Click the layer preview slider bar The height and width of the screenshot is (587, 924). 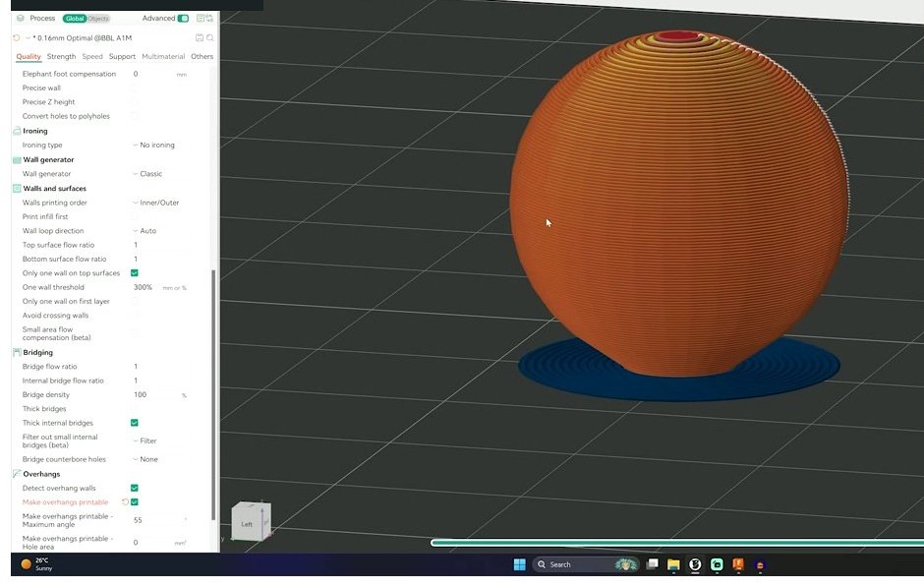coord(677,543)
